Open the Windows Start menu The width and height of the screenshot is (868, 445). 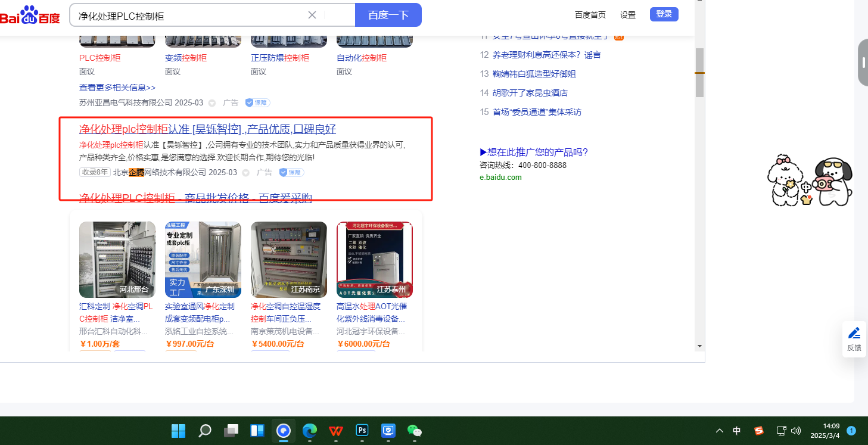[x=178, y=431]
